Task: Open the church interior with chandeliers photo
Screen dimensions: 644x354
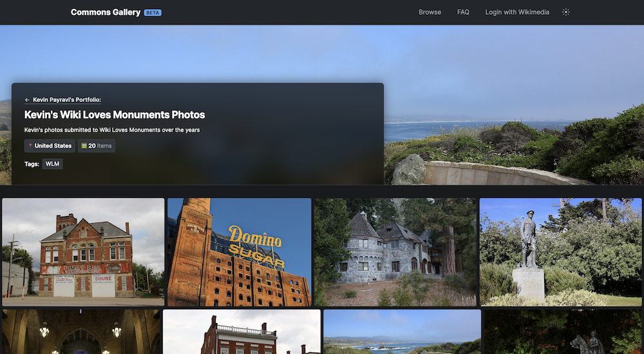Action: (x=81, y=332)
